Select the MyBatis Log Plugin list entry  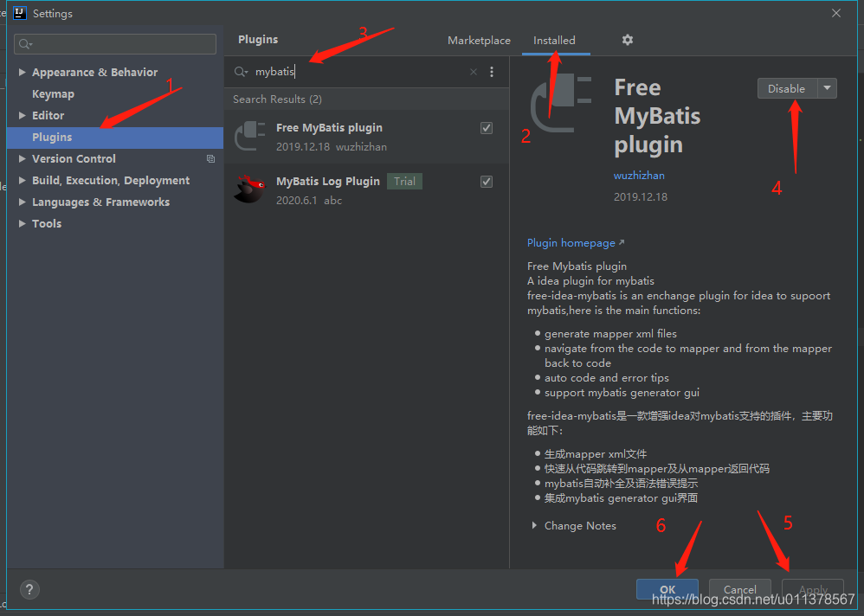(x=366, y=190)
